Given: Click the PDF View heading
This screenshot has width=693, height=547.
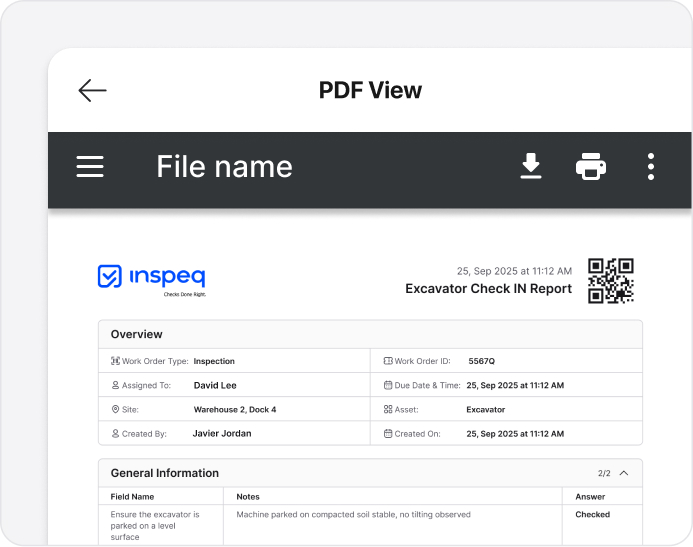Looking at the screenshot, I should (x=370, y=90).
